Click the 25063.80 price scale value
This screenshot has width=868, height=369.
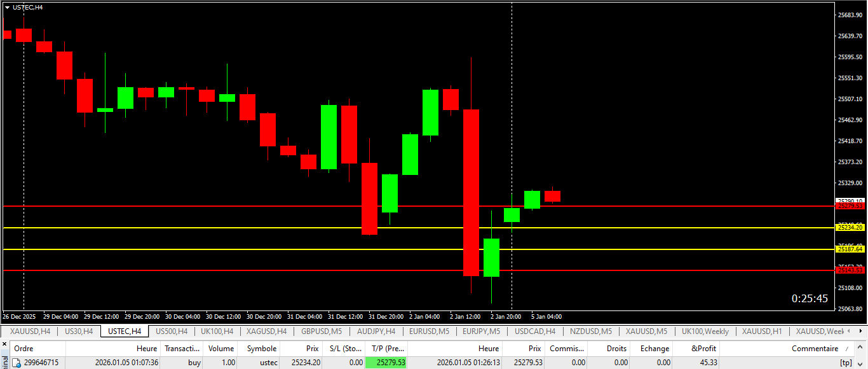click(x=851, y=309)
